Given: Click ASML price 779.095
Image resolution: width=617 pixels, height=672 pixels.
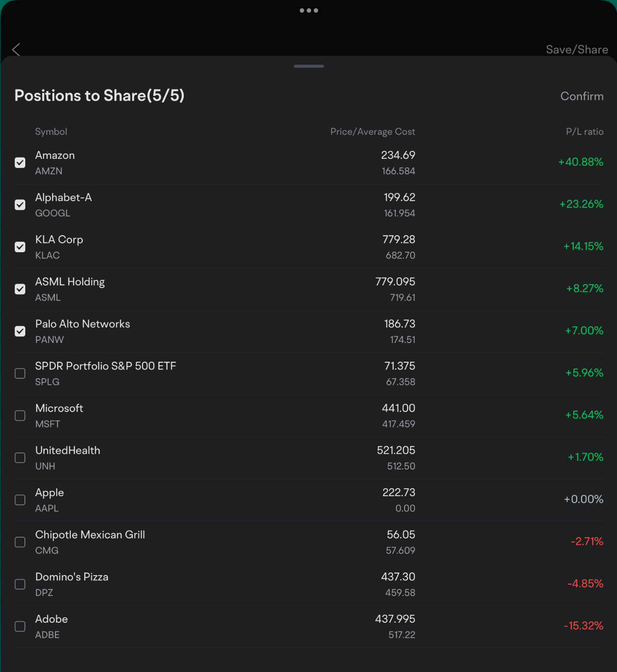Looking at the screenshot, I should tap(395, 282).
